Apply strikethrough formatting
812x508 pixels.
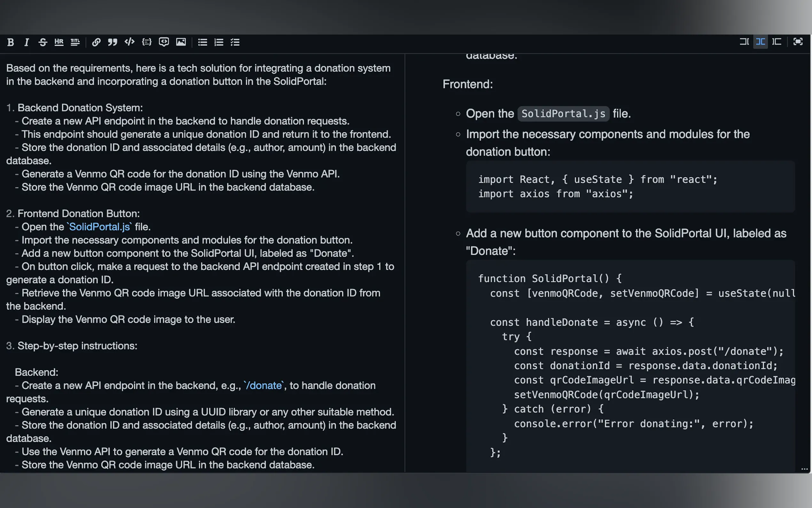click(43, 42)
